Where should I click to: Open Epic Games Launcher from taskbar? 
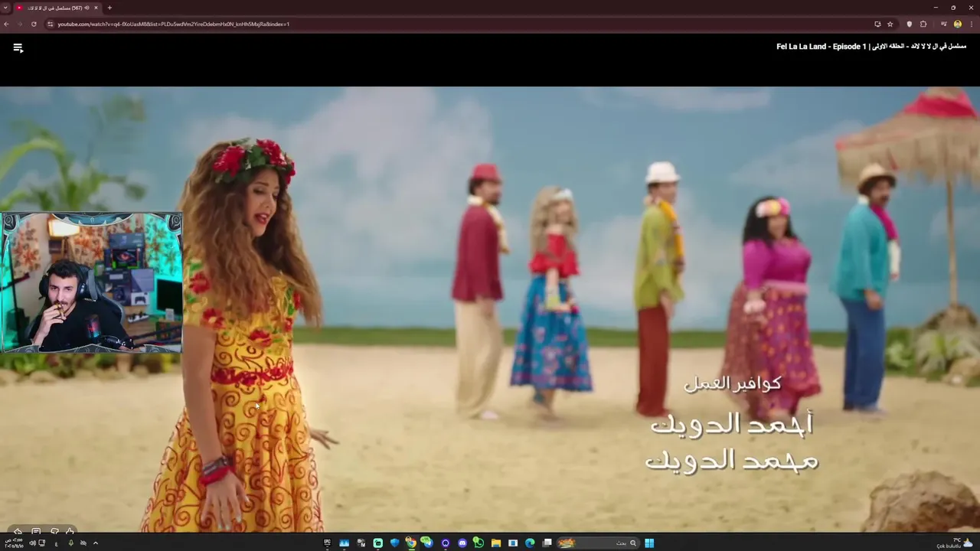(327, 543)
